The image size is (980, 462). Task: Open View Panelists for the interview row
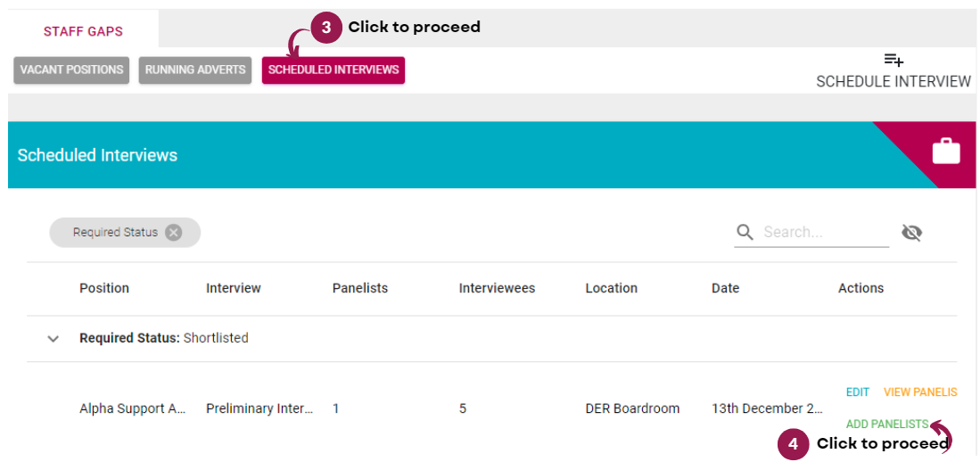pyautogui.click(x=920, y=392)
